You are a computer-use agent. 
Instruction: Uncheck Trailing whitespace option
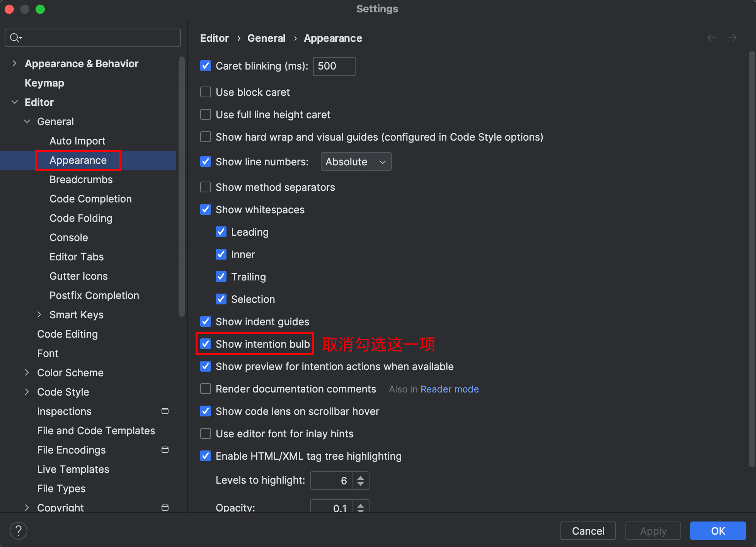click(x=221, y=277)
